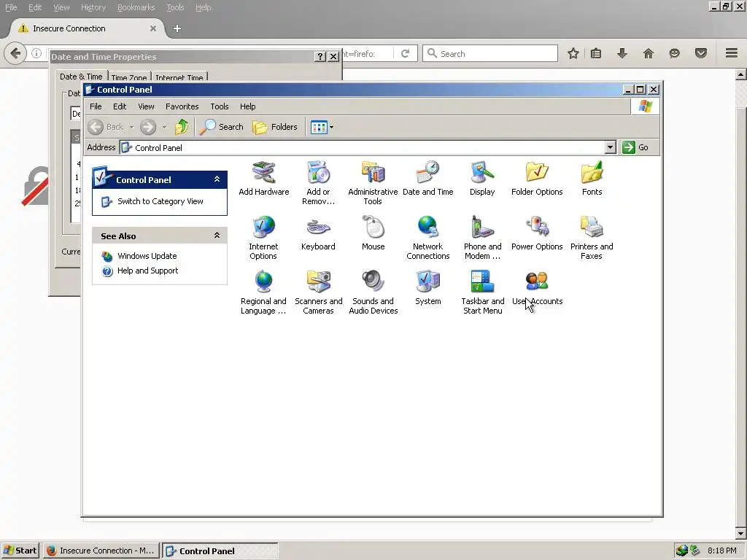Click the help question-mark button in Date and Time Properties
The image size is (747, 560).
pyautogui.click(x=320, y=57)
